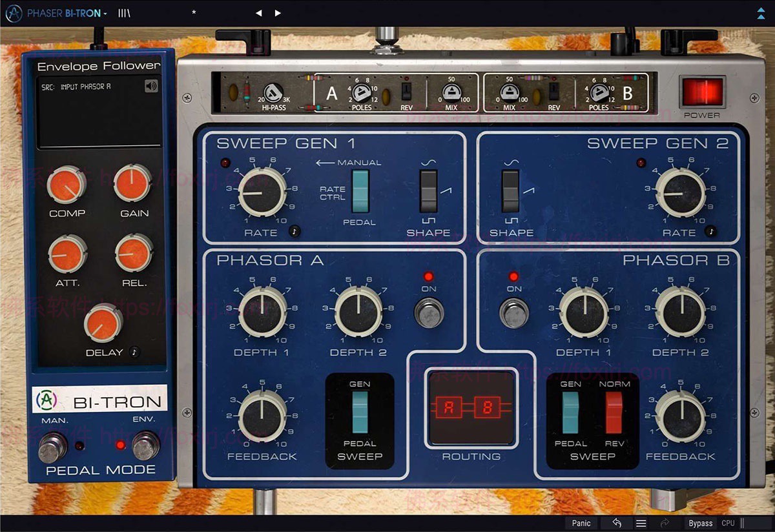The image size is (775, 532).
Task: Click the Arturia logo icon
Action: tap(13, 13)
